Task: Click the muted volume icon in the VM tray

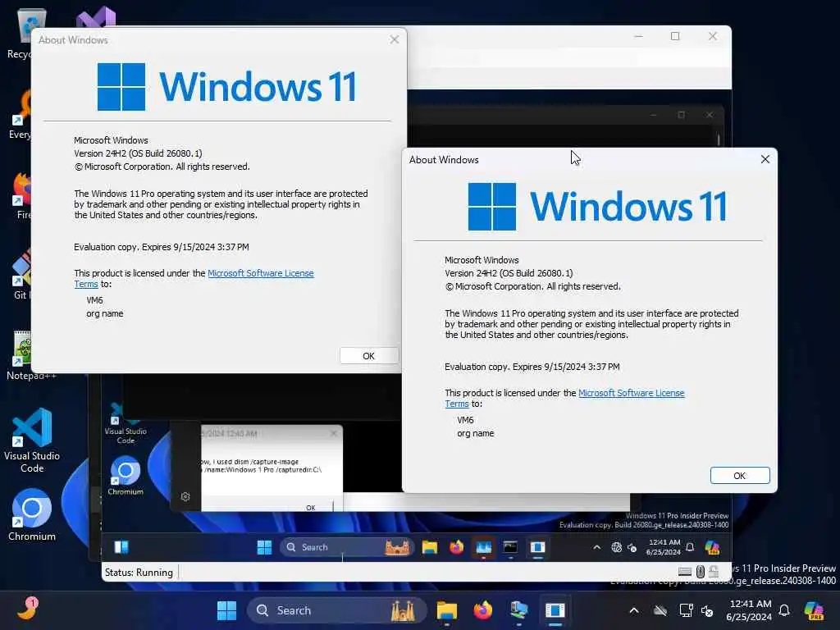Action: (x=632, y=547)
